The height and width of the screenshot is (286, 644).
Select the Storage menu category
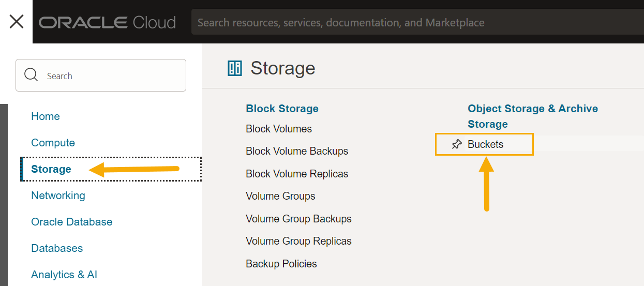point(51,169)
